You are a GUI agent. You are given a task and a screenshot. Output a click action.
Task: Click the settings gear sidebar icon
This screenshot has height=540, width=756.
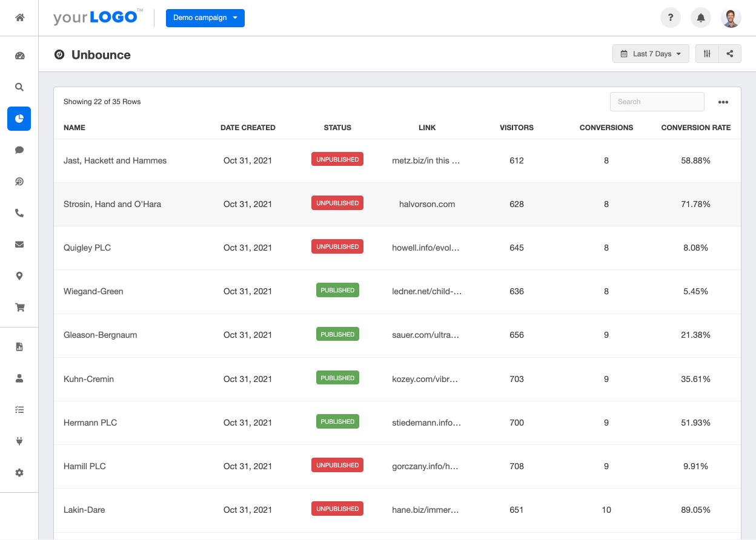pos(19,473)
